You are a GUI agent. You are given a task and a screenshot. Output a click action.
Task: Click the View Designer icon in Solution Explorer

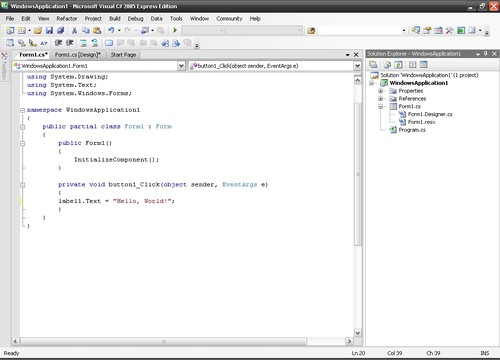pyautogui.click(x=423, y=65)
